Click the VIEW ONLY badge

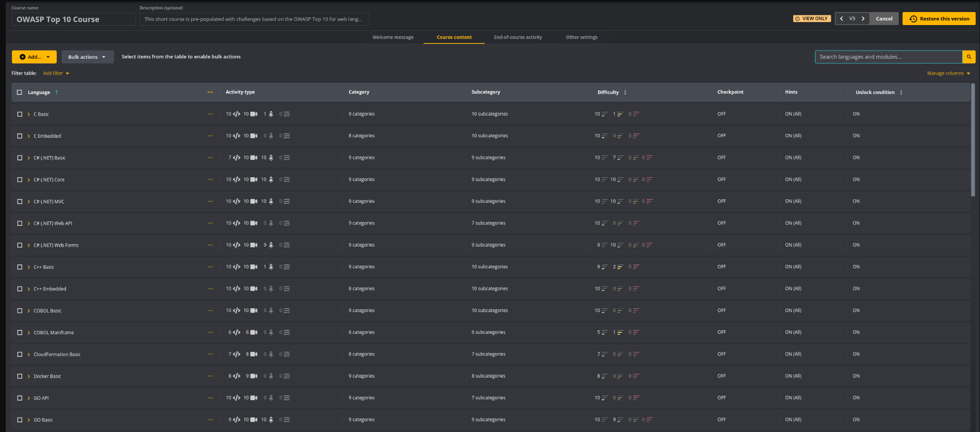(x=812, y=19)
